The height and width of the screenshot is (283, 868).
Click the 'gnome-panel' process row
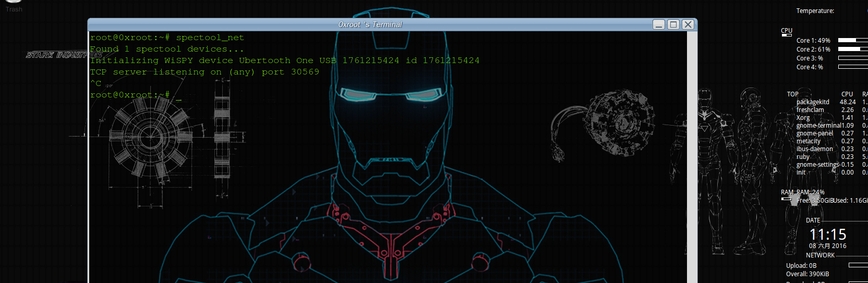[x=832, y=133]
